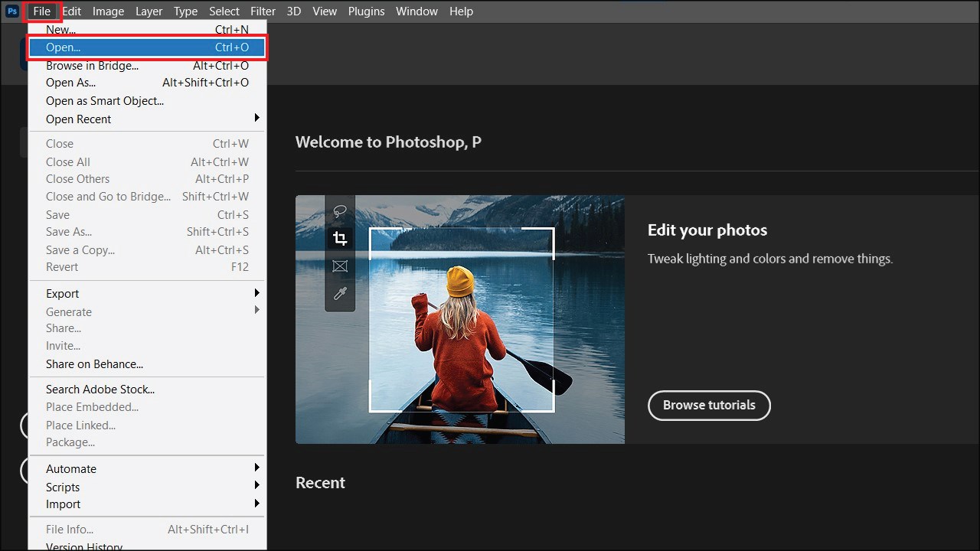Expand the Export submenu
This screenshot has height=551, width=980.
62,293
